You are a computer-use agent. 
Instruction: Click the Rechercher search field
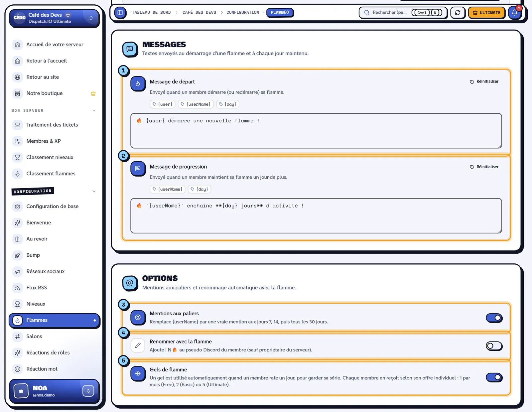point(403,13)
